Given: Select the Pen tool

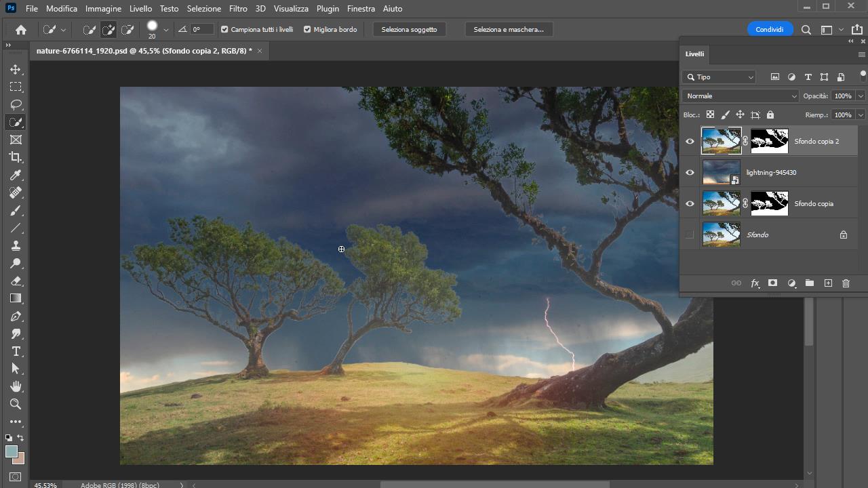Looking at the screenshot, I should [16, 317].
